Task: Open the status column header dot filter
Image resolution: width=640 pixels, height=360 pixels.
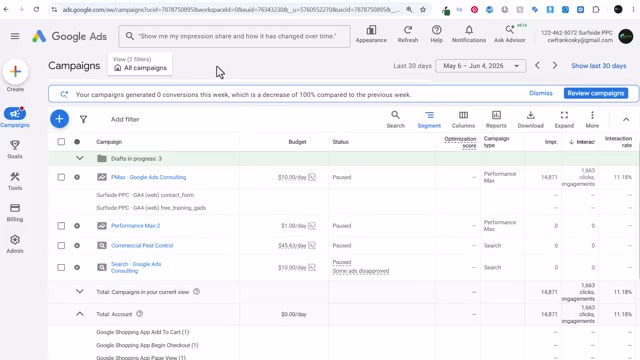Action: tap(77, 142)
